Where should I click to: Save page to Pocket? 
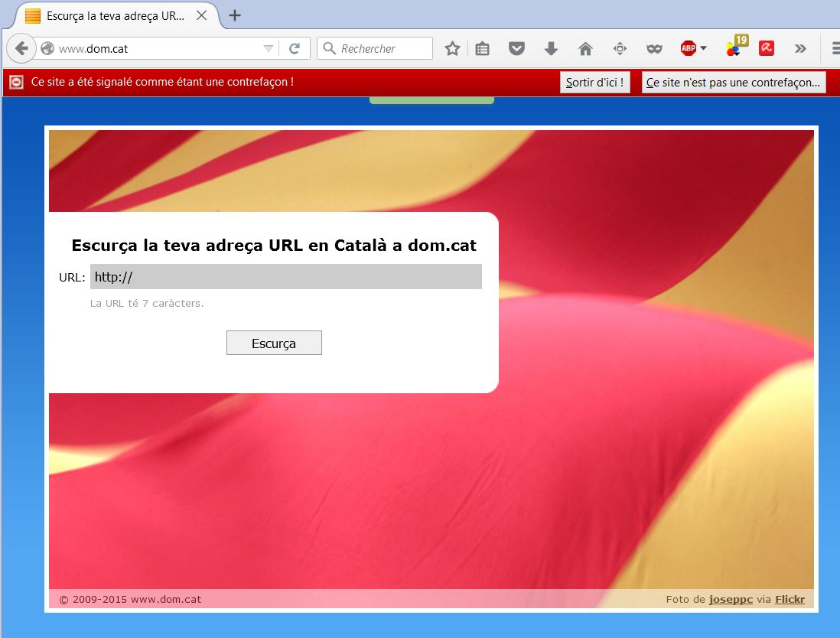516,49
